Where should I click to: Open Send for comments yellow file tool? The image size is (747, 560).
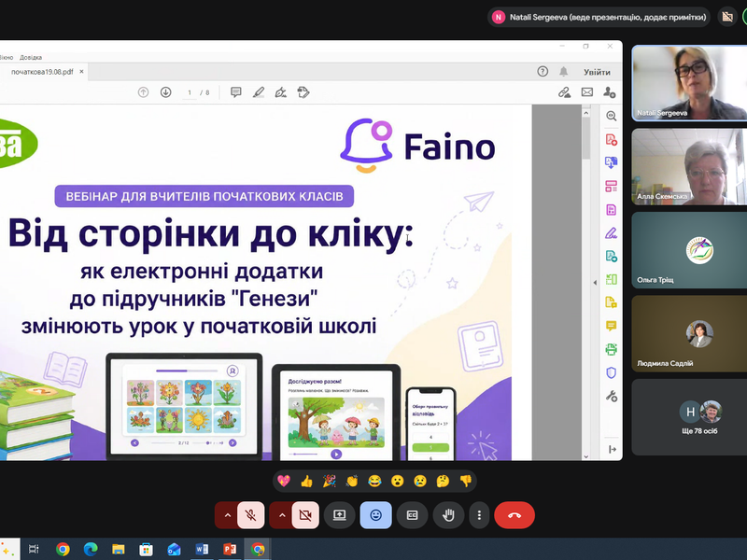(612, 302)
